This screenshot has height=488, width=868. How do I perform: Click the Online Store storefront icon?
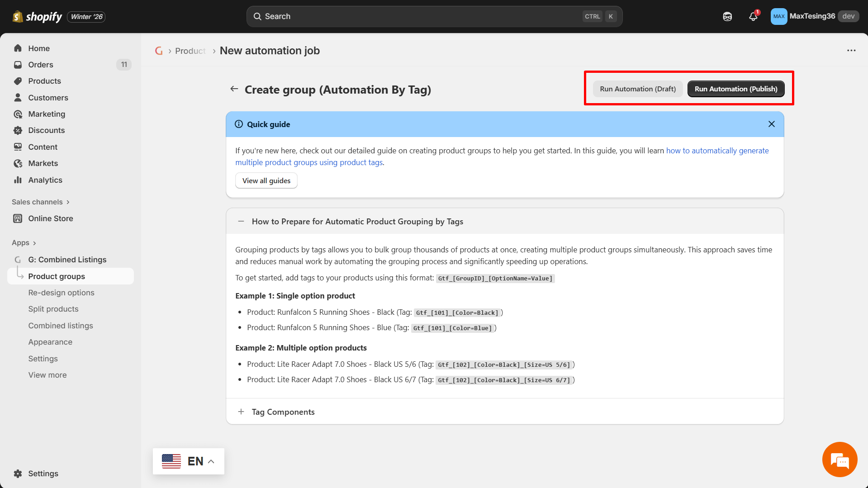tap(18, 218)
